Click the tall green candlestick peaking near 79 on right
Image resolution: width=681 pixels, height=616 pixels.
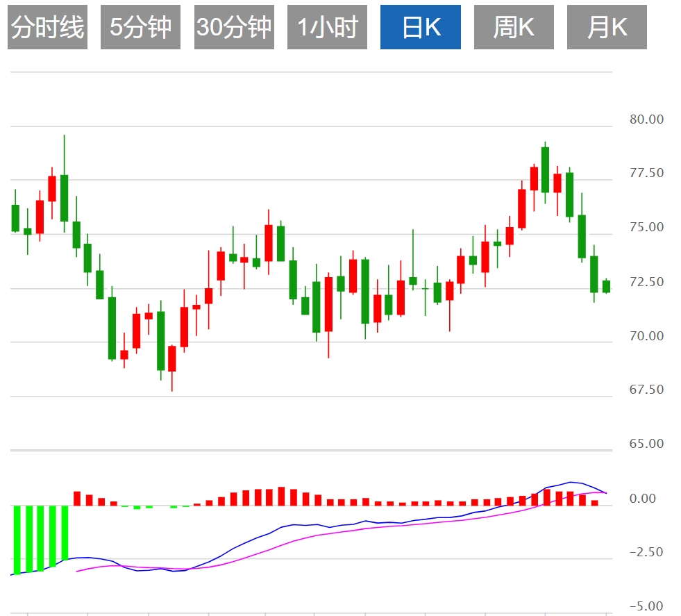[545, 169]
